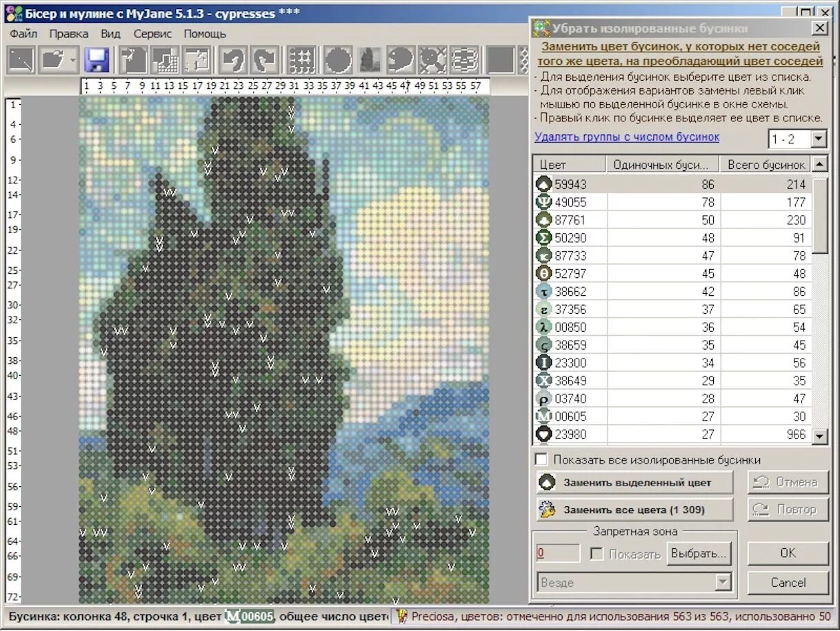Click the Повтор redo button

point(788,510)
